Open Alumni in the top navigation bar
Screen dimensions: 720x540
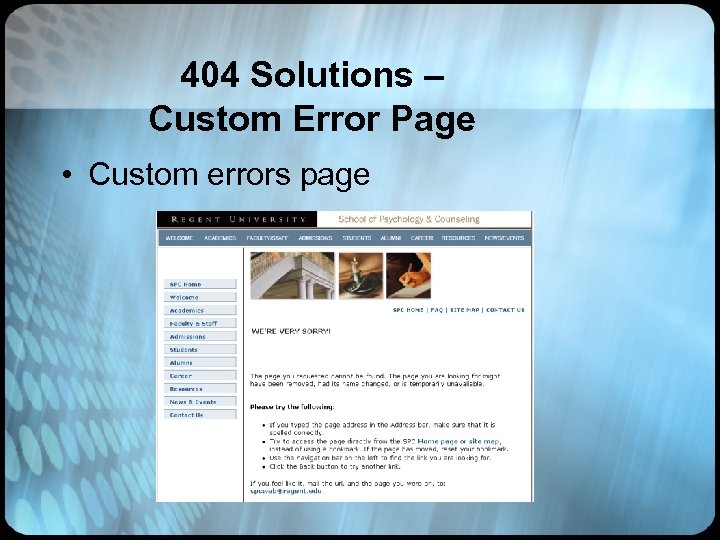391,238
